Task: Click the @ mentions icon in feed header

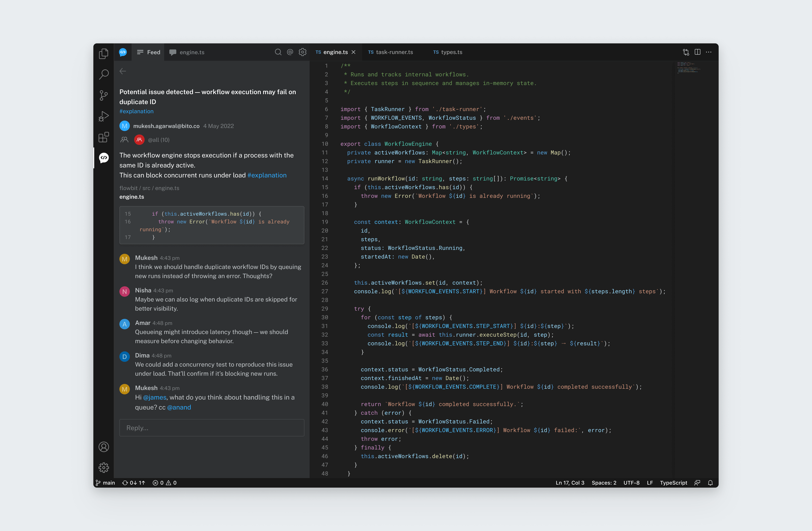Action: (290, 52)
